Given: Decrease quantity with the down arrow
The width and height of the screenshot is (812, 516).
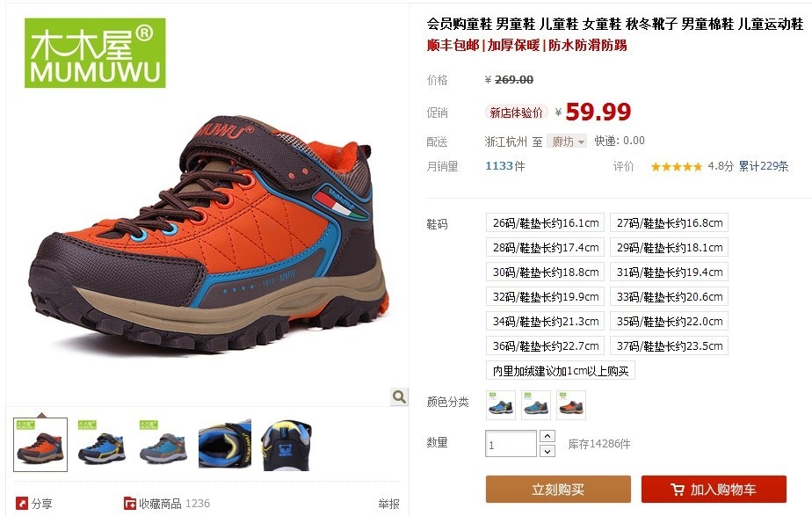Looking at the screenshot, I should (x=547, y=451).
